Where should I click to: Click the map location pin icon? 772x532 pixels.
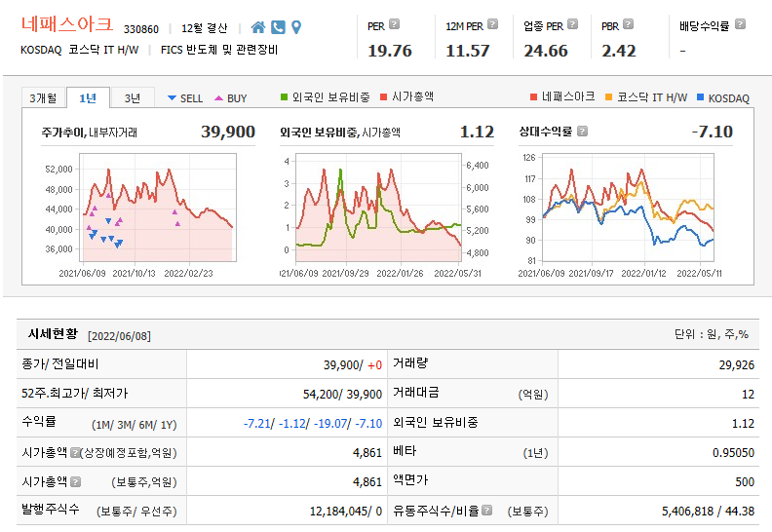(x=296, y=27)
